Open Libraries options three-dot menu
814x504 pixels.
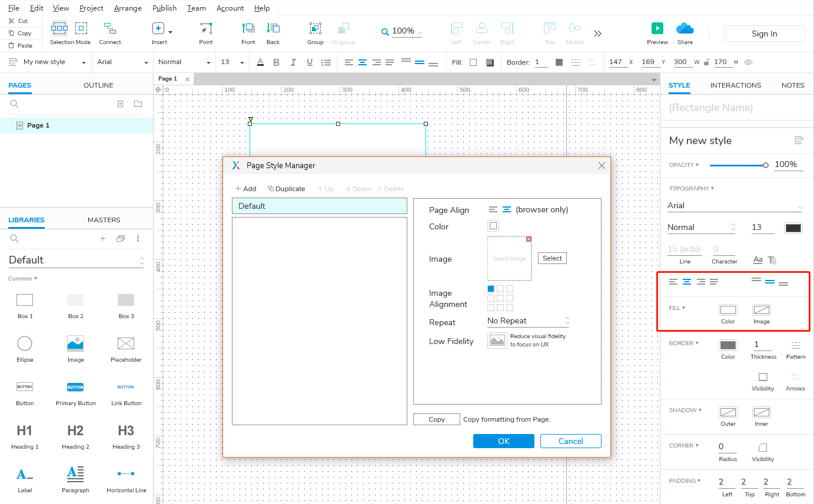coord(138,238)
